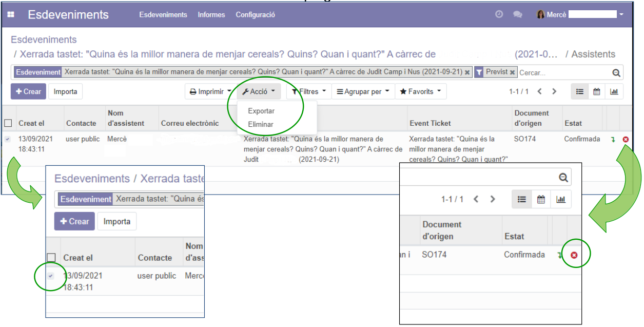Open the apps grid menu icon
The image size is (644, 327).
(11, 15)
